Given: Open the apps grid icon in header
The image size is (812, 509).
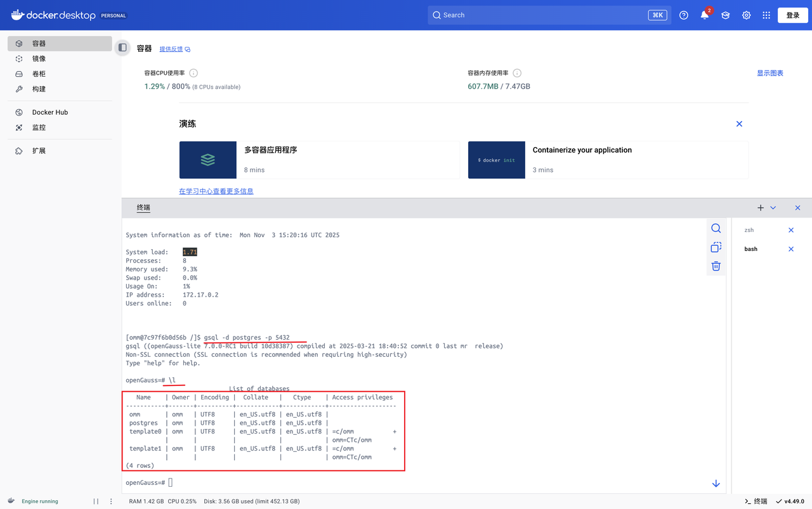Looking at the screenshot, I should pos(766,15).
